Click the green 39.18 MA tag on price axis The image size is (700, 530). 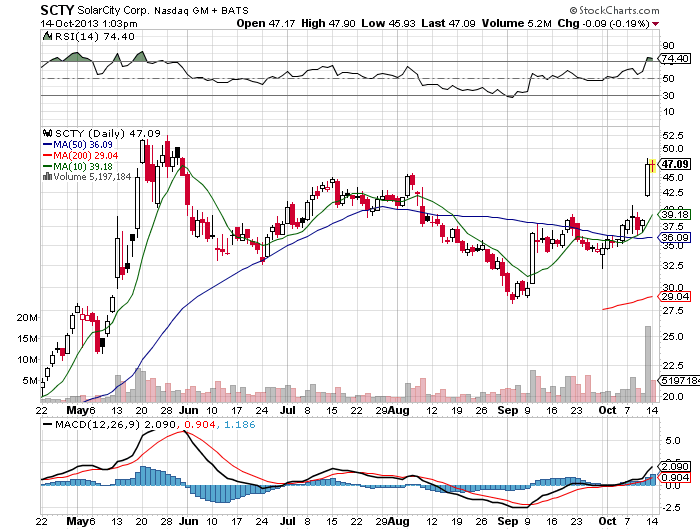click(x=675, y=215)
